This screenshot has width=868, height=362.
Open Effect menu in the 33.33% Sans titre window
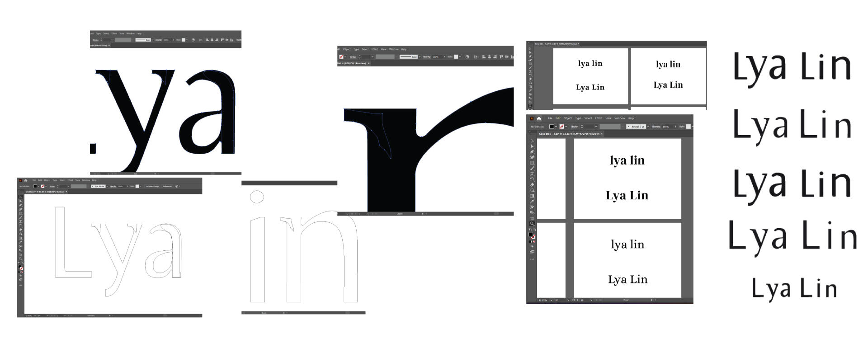(599, 118)
